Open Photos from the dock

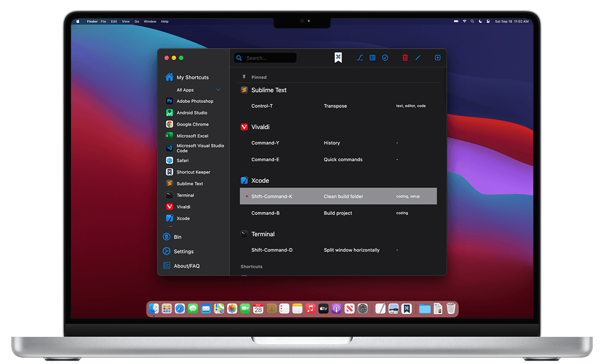click(x=232, y=309)
